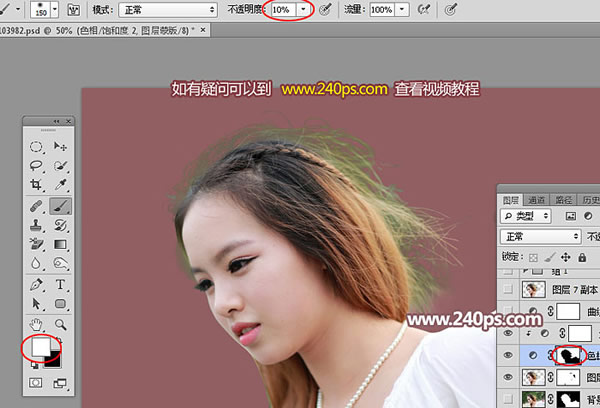Select the Horizontal Type tool
The image size is (600, 408).
pos(60,284)
